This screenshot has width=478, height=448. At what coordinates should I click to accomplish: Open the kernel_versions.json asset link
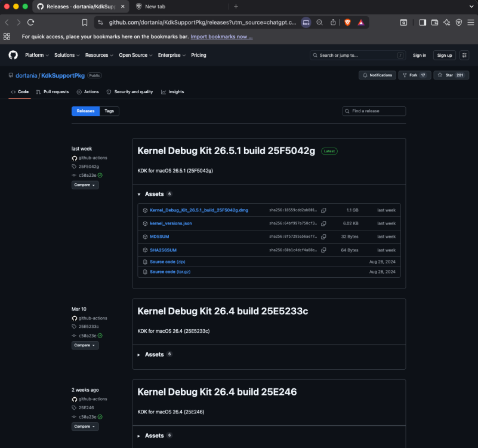point(171,223)
